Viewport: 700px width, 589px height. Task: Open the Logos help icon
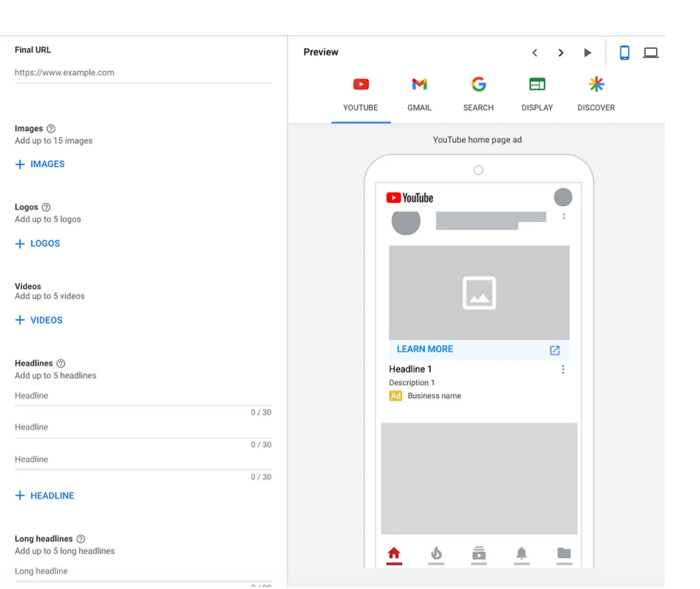pos(46,207)
